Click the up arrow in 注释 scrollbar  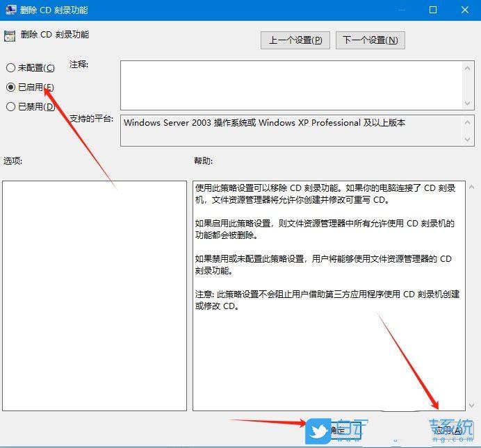pyautogui.click(x=468, y=67)
